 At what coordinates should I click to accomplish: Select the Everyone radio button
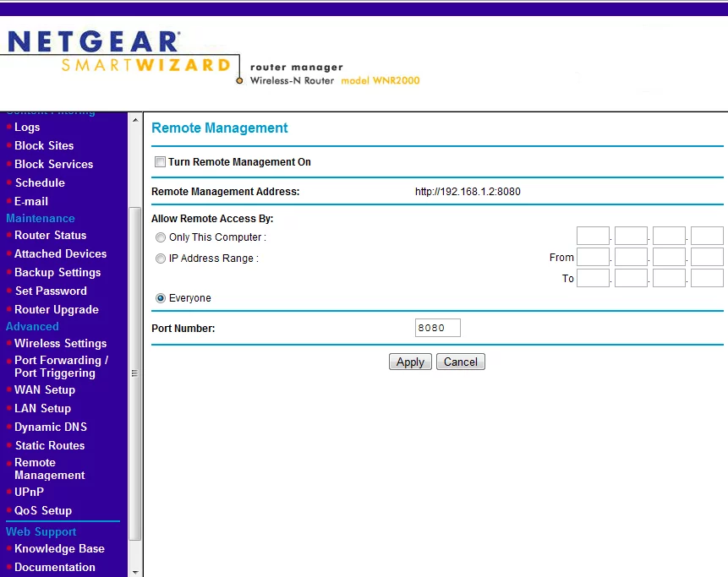tap(161, 298)
